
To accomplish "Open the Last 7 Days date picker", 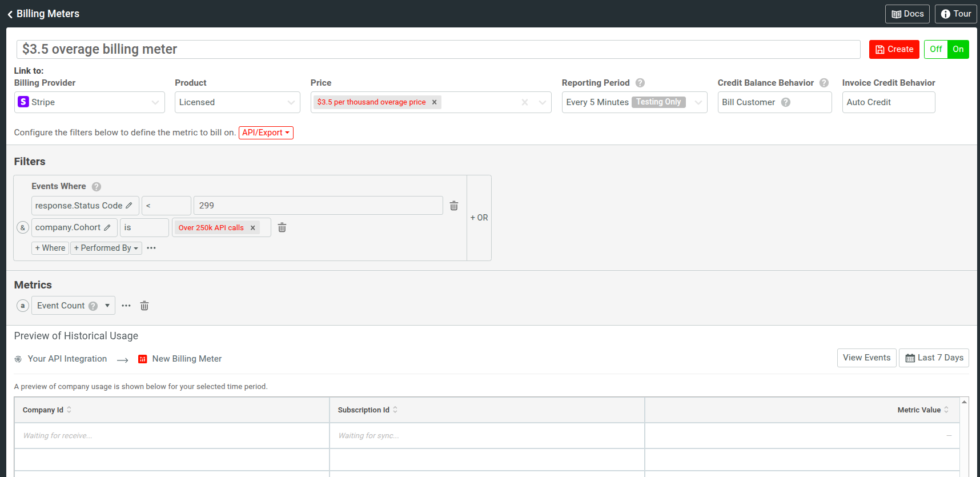I will [x=934, y=358].
